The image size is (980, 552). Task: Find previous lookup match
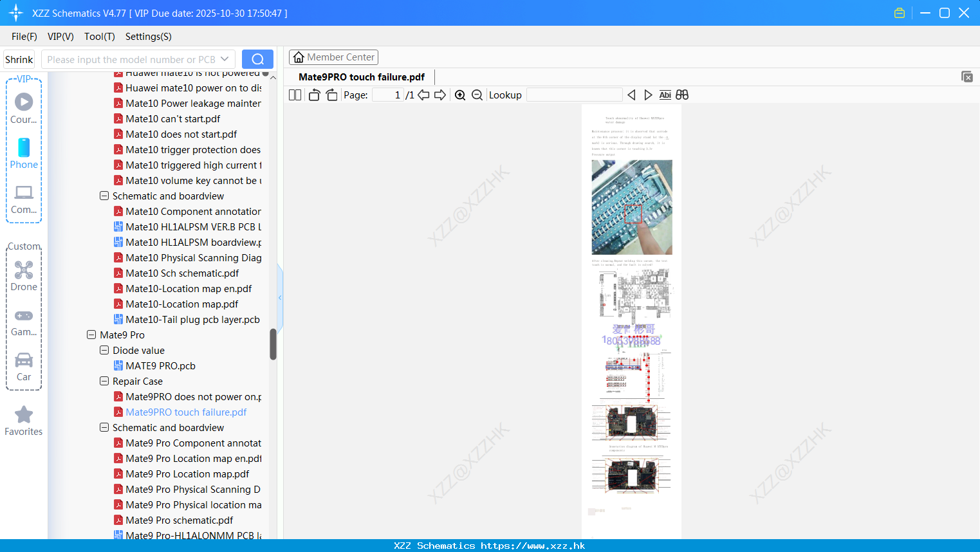click(x=631, y=95)
